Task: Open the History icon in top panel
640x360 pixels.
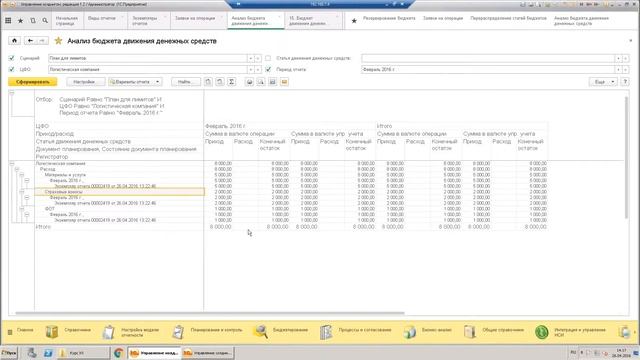Action: (33, 20)
